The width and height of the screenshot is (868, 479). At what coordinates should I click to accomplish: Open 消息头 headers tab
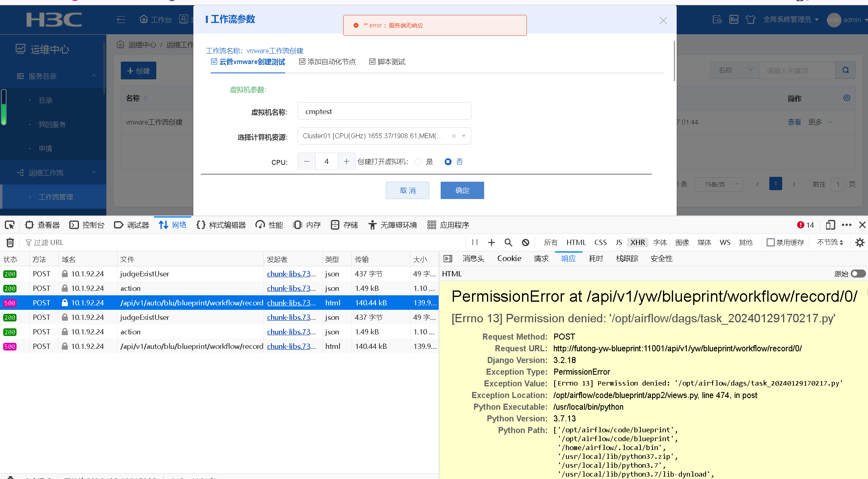click(x=473, y=259)
